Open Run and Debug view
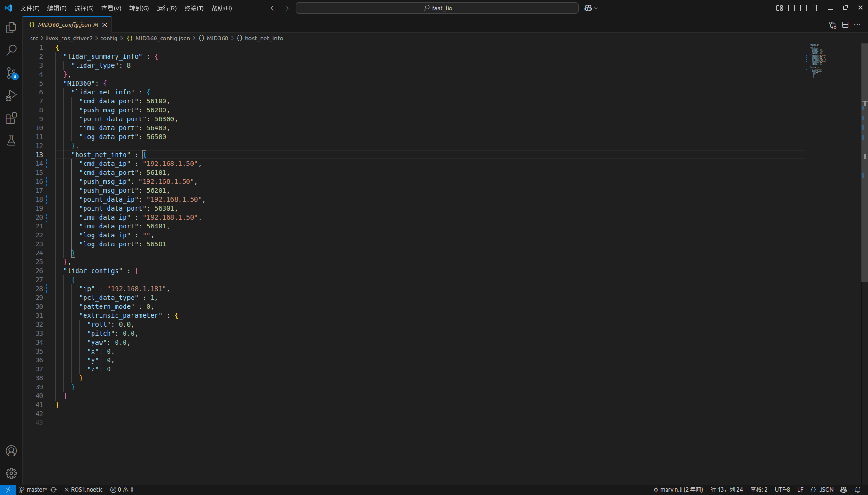 tap(11, 96)
